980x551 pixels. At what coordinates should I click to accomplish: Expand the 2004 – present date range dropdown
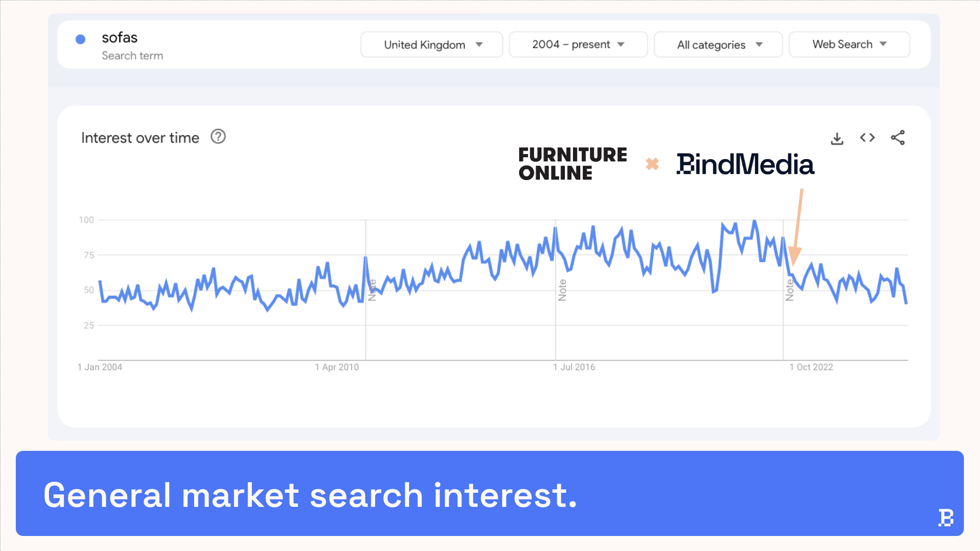point(578,45)
